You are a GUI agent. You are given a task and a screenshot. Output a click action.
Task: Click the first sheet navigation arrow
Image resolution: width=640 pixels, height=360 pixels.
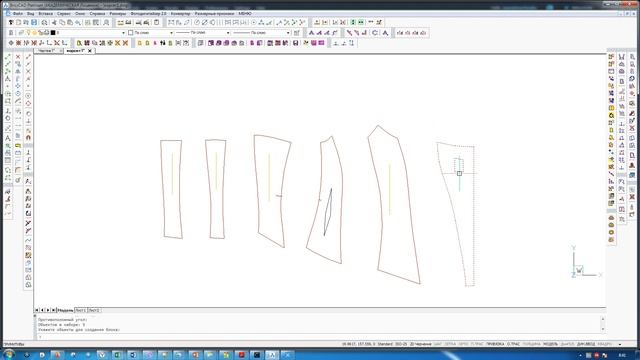(x=37, y=310)
